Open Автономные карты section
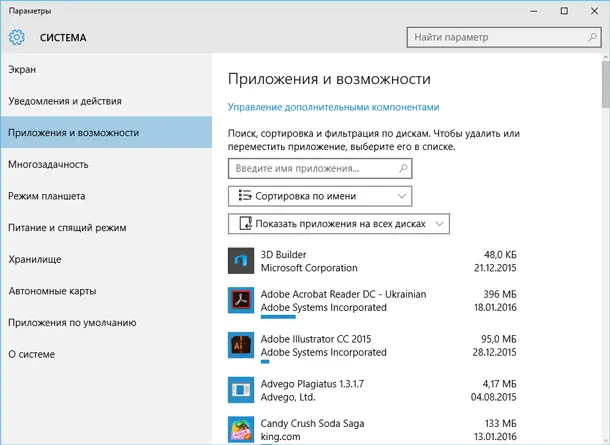610x445 pixels. click(106, 291)
